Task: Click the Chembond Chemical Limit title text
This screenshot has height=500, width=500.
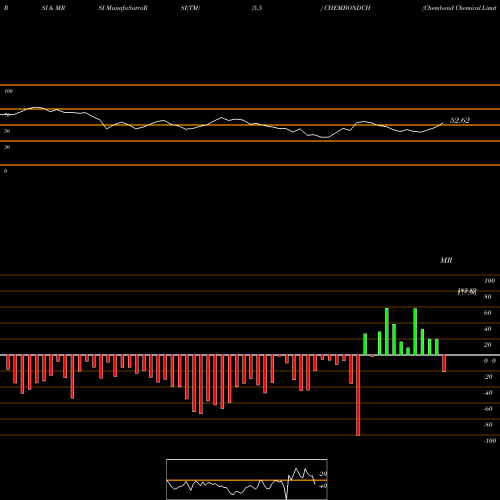Action: click(459, 8)
